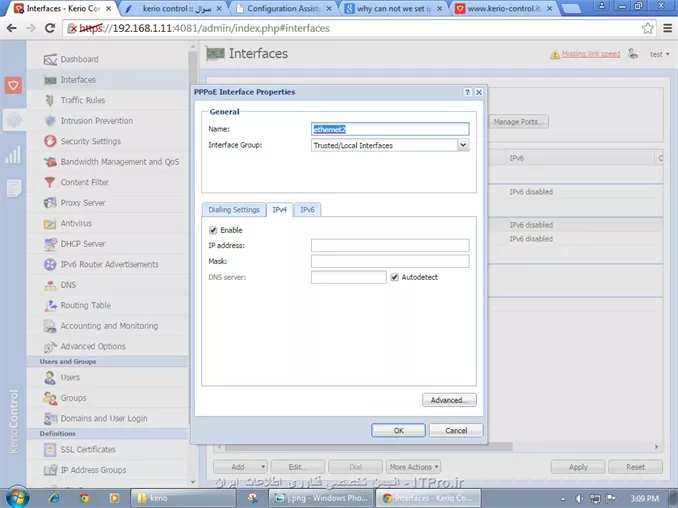
Task: Click the Edit... button
Action: (x=297, y=467)
